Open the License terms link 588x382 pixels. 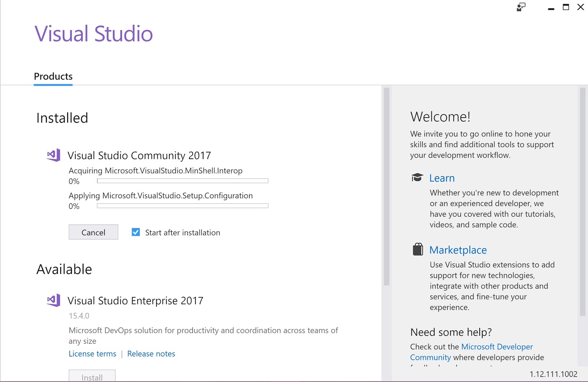(92, 354)
